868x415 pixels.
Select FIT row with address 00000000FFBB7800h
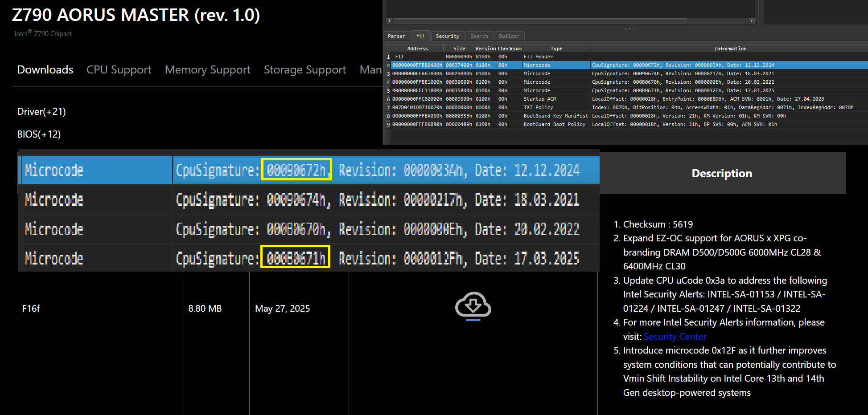(626, 73)
